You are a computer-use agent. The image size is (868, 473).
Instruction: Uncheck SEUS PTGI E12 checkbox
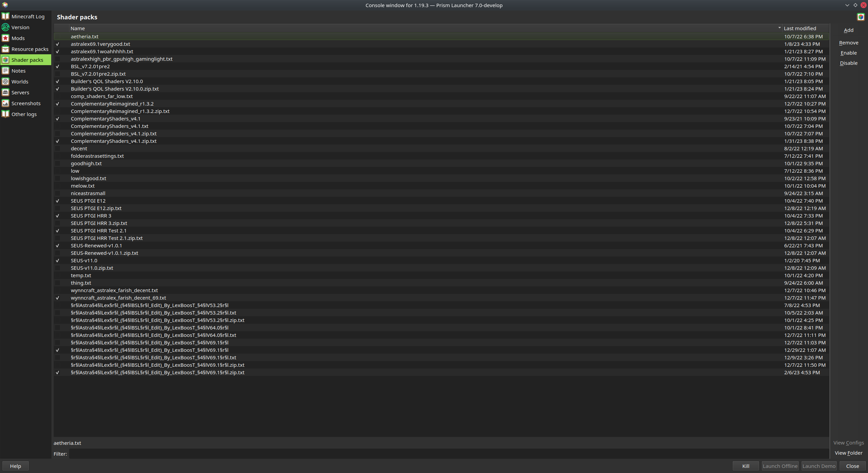57,201
